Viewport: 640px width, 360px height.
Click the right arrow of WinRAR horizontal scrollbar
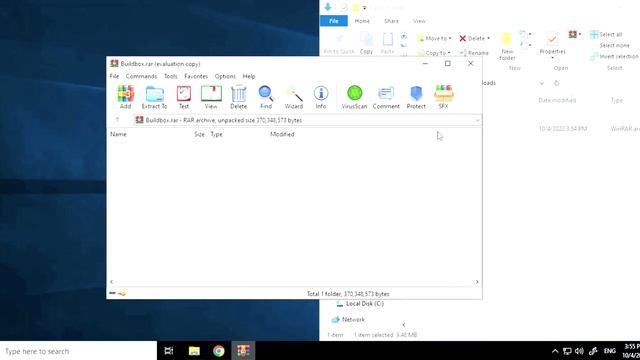point(477,282)
